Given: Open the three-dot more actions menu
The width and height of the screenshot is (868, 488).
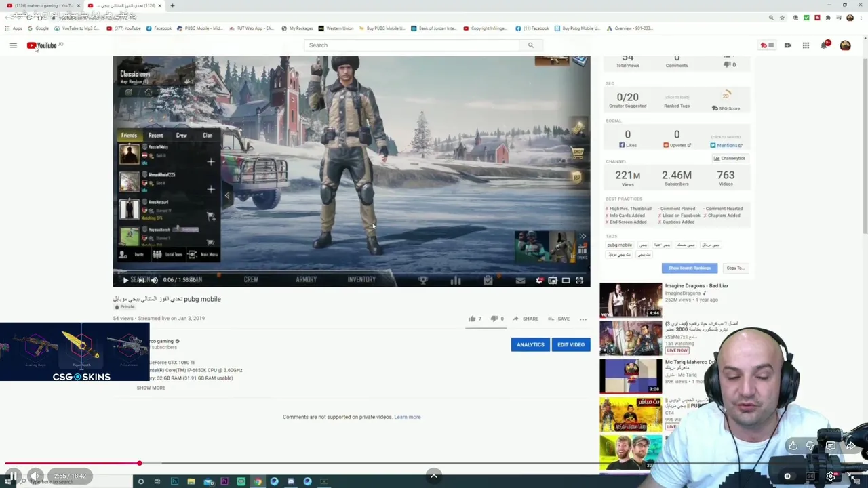Looking at the screenshot, I should point(583,319).
